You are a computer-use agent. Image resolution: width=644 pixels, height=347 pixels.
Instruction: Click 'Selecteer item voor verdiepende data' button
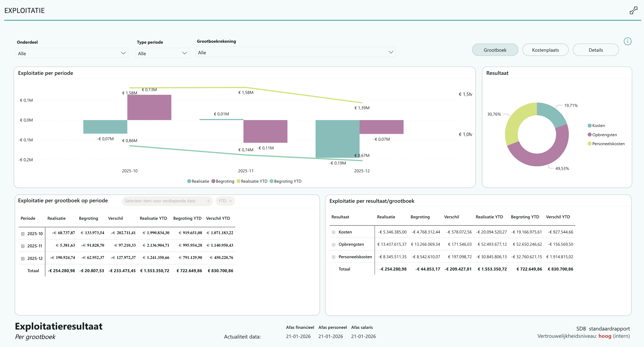pos(167,201)
